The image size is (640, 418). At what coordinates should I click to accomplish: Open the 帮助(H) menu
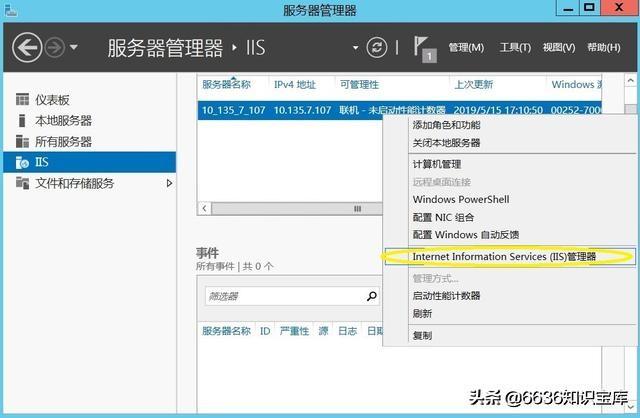click(604, 48)
